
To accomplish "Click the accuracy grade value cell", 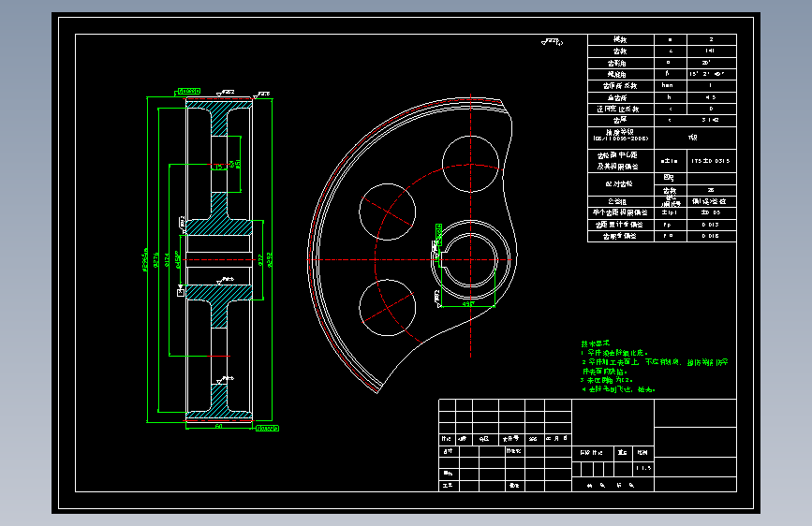I will (695, 138).
